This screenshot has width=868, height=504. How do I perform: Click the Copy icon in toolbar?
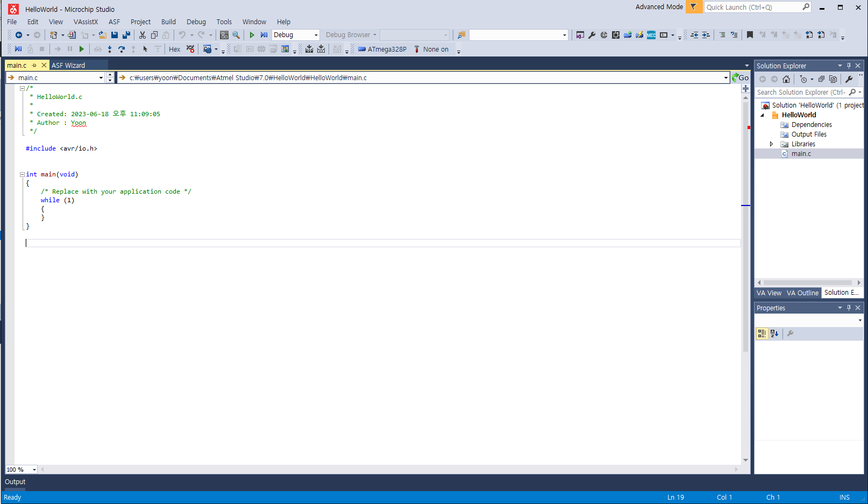[x=154, y=35]
